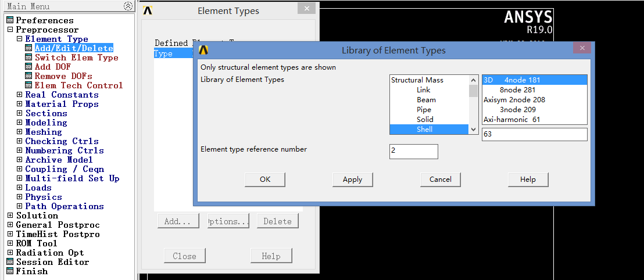Viewport: 644px width, 280px height.
Task: Click the element family list scroll up arrow
Action: tap(474, 80)
